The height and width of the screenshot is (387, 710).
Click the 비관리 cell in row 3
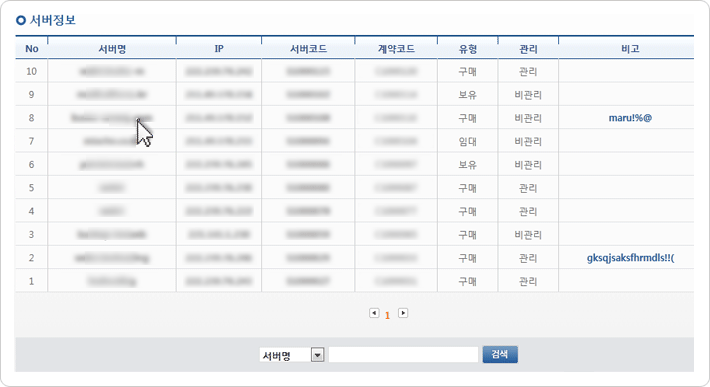pos(528,234)
